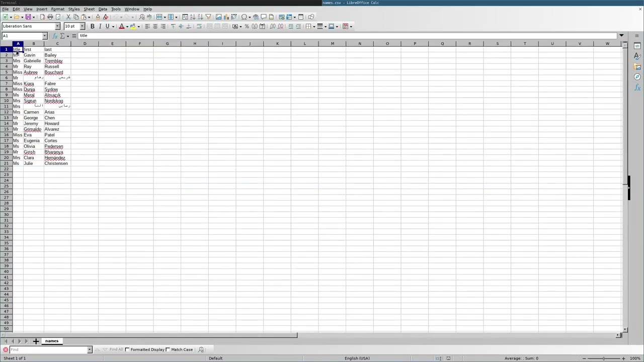Save the document using the toolbar Save icon
Screen dimensions: 644x362
pos(28,17)
